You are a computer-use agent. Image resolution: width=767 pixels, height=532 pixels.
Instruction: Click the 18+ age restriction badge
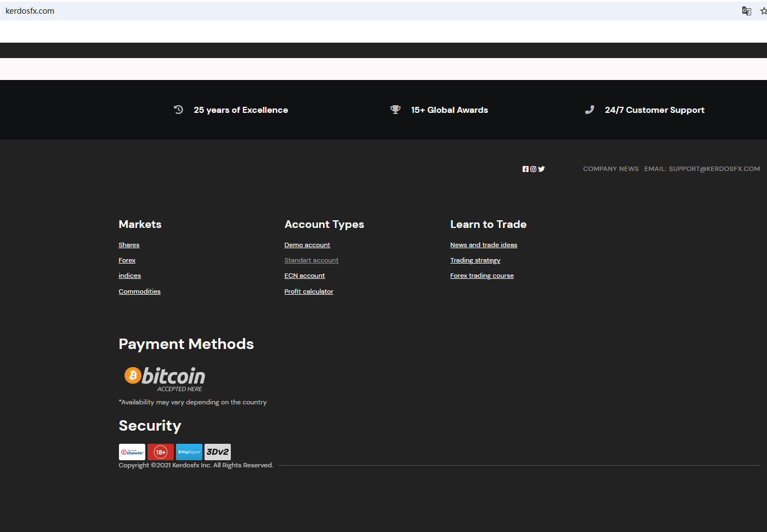point(161,452)
